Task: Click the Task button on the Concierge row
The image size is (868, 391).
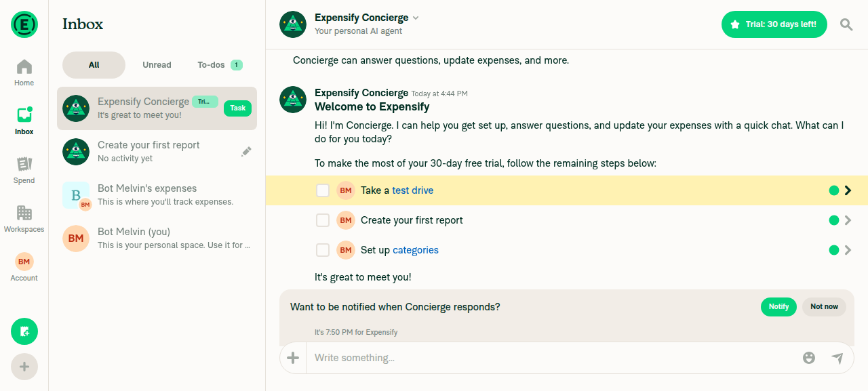Action: (x=237, y=108)
